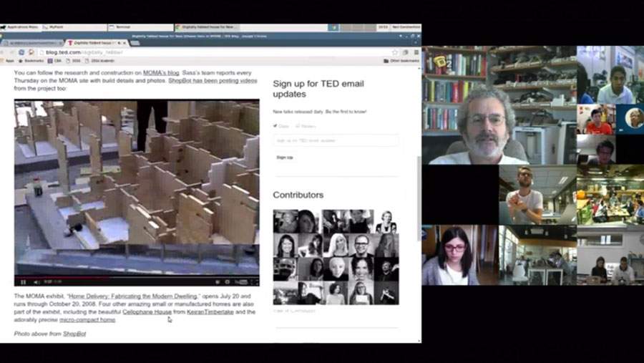Select the crowded cafeteria room video tile
Image resolution: width=644 pixels, height=363 pixels.
(x=610, y=195)
